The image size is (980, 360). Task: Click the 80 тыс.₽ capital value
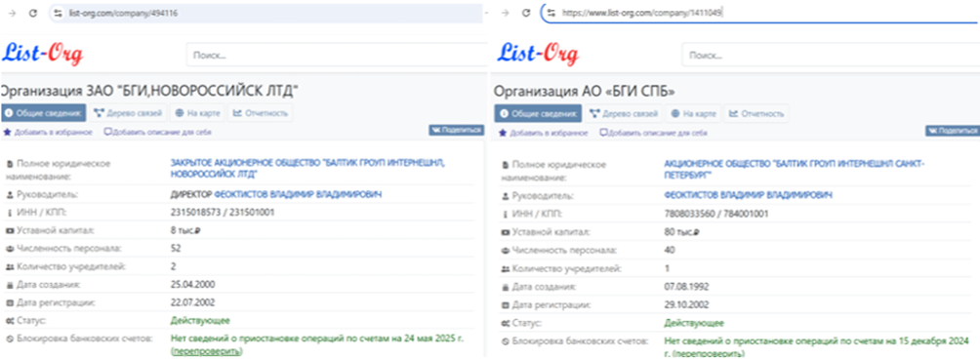tap(683, 232)
